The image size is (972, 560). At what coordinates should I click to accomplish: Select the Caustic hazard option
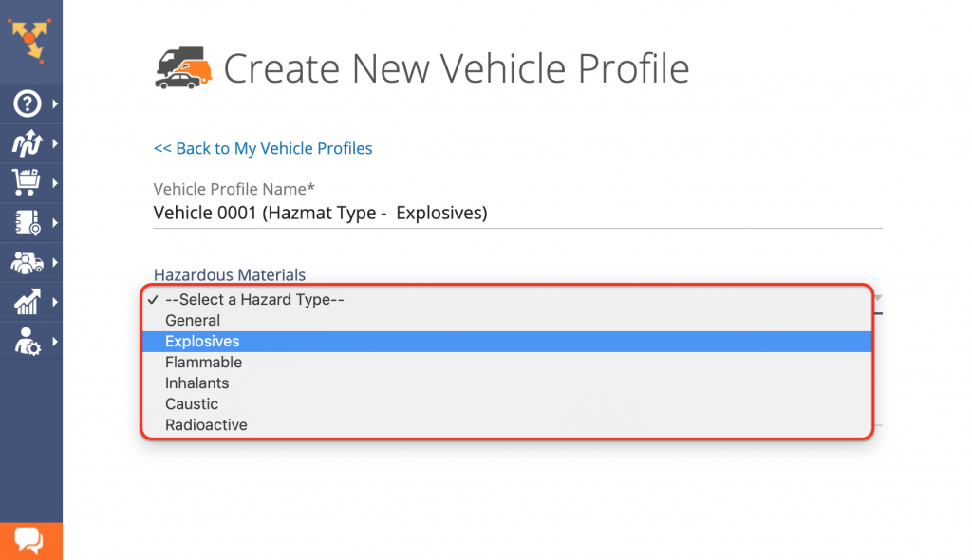[192, 404]
